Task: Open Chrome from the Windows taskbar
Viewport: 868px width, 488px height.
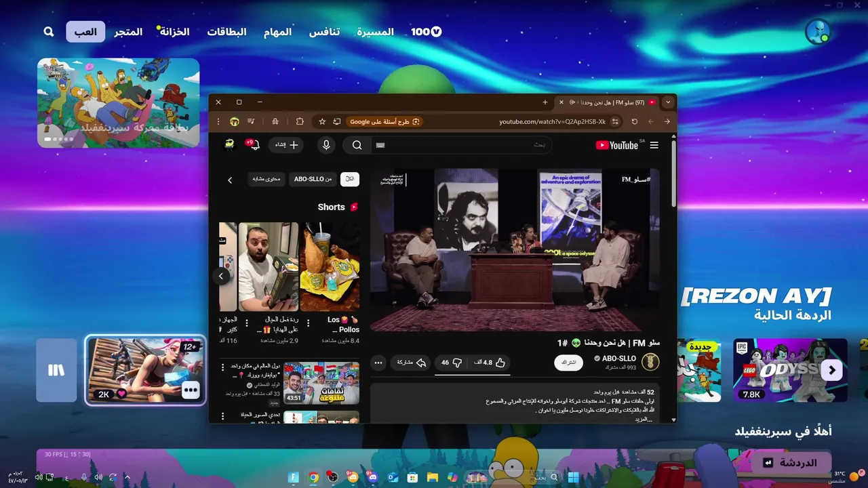Action: (313, 477)
